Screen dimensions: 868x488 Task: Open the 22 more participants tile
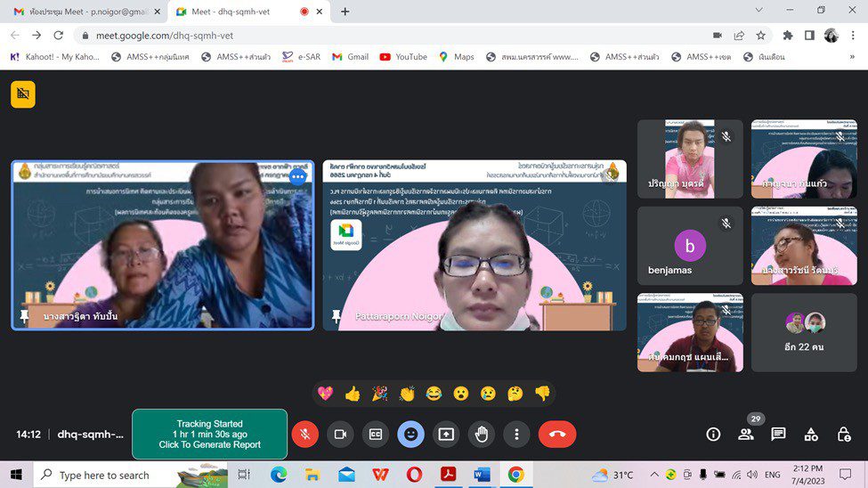point(804,332)
